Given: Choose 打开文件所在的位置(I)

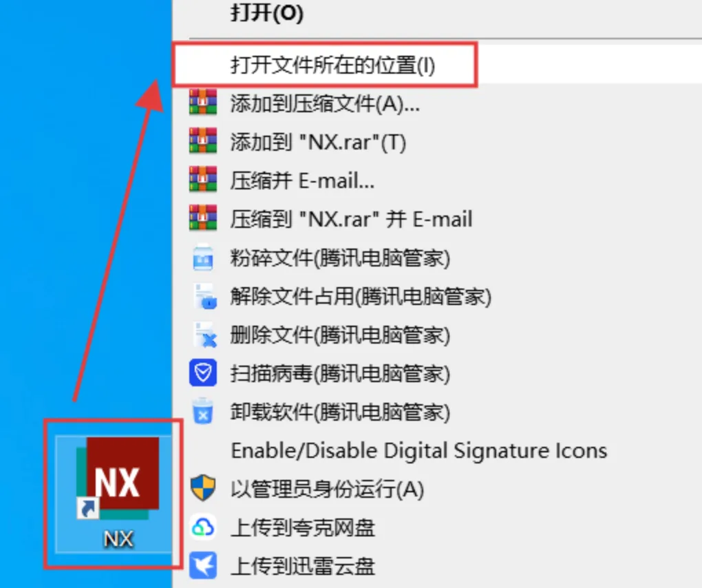Looking at the screenshot, I should 332,65.
